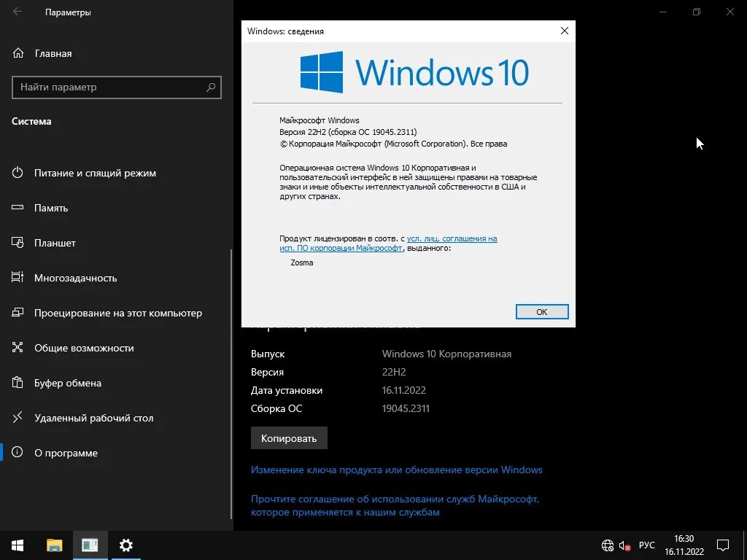Image resolution: width=747 pixels, height=560 pixels.
Task: Open Прочтите соглашение об использовании служб link
Action: [395, 506]
